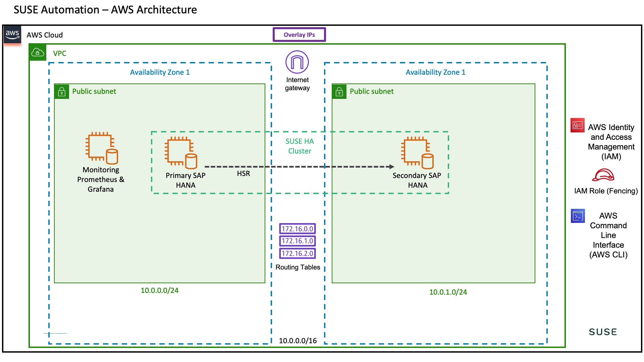Screen dimensions: 644x362
Task: Click the IAM Role hard hat icon
Action: [603, 175]
